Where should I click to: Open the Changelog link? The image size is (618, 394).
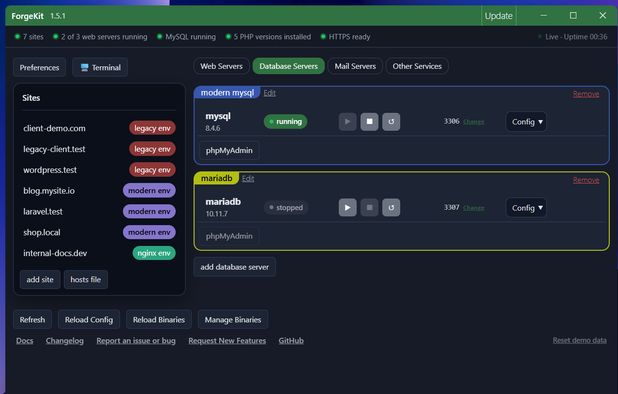point(65,340)
